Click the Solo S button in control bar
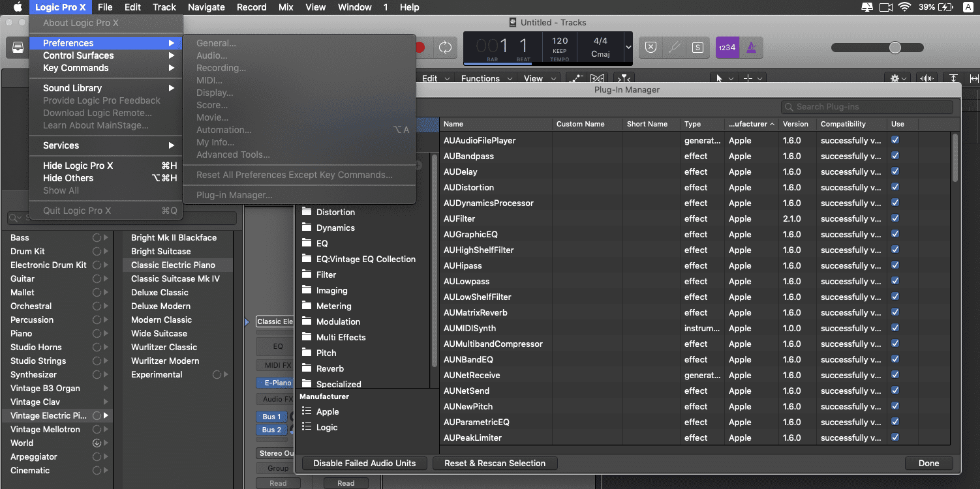Screen dimensions: 980x489 (697, 47)
